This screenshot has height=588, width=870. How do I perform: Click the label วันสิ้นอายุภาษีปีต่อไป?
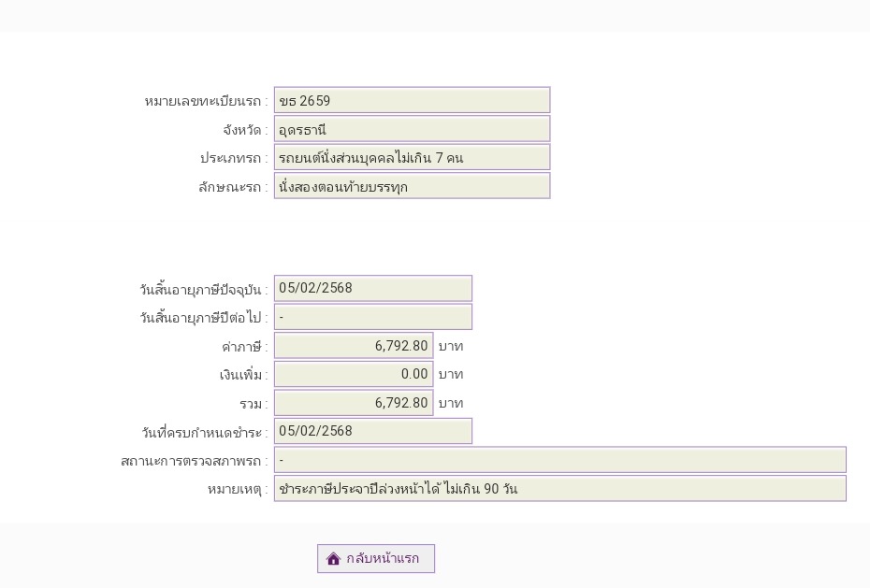tap(204, 318)
